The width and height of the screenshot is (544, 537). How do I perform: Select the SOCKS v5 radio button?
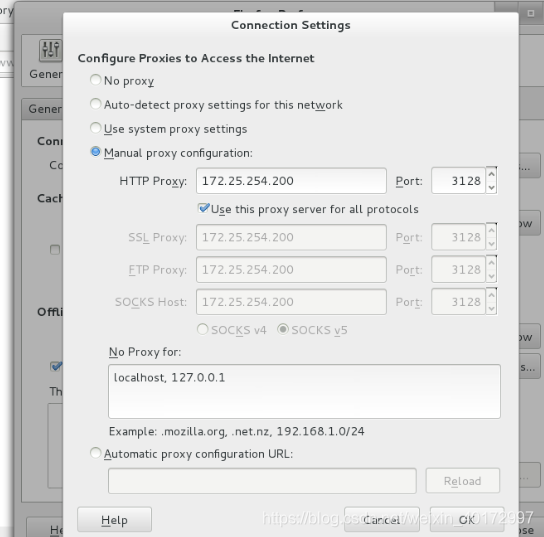283,329
